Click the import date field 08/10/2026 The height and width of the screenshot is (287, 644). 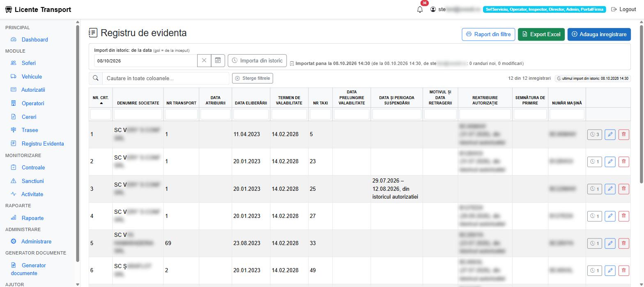tap(146, 60)
